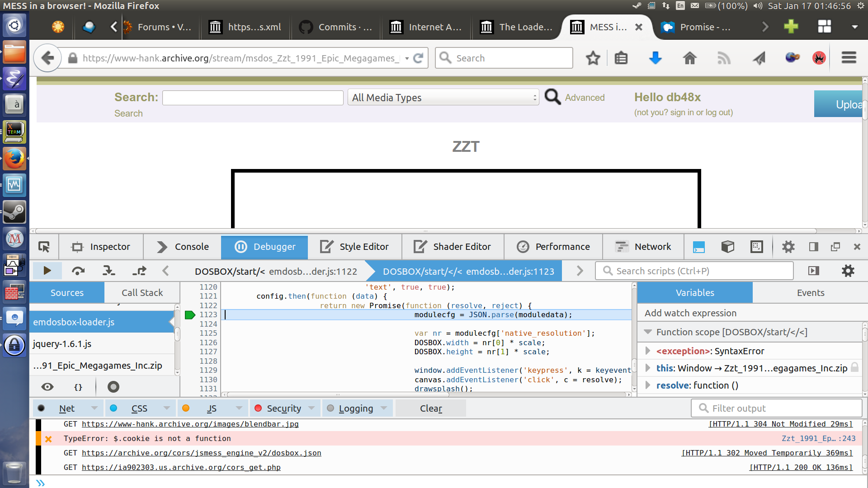Open the All Media Types dropdown

[x=443, y=97]
